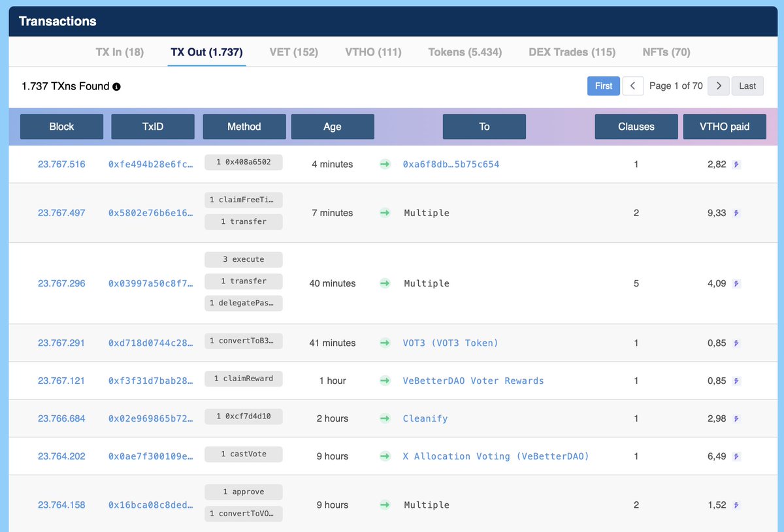Click the Clauses column header
Viewport: 784px width, 532px height.
(x=636, y=127)
